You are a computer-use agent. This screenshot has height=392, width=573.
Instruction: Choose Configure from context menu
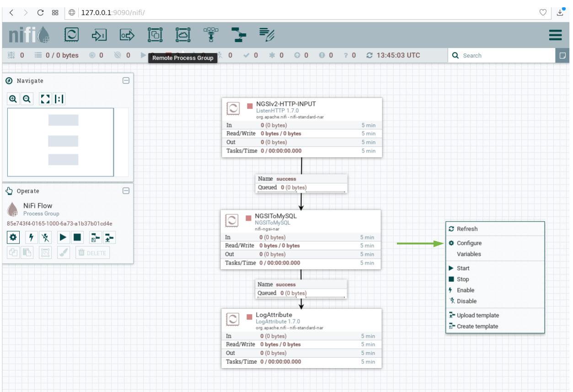[x=495, y=243]
